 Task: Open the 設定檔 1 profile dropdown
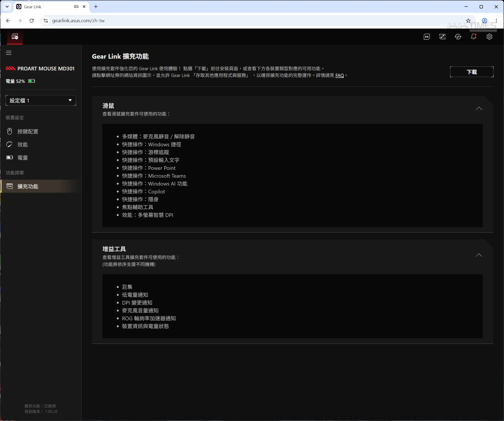point(41,100)
